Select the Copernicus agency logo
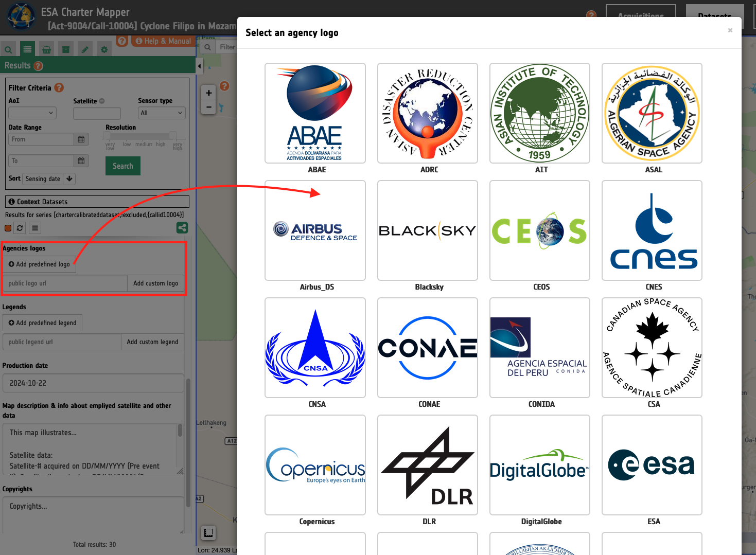Screen dimensions: 756x555 [x=315, y=465]
